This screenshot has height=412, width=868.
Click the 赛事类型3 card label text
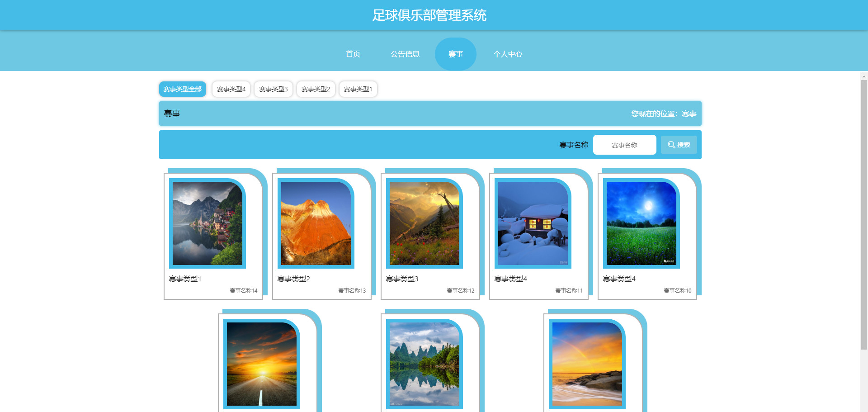click(402, 279)
